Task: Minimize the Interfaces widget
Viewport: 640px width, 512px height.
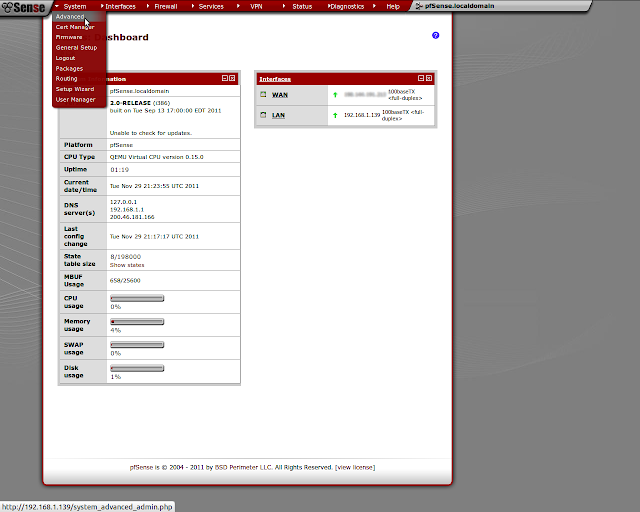Action: click(421, 78)
